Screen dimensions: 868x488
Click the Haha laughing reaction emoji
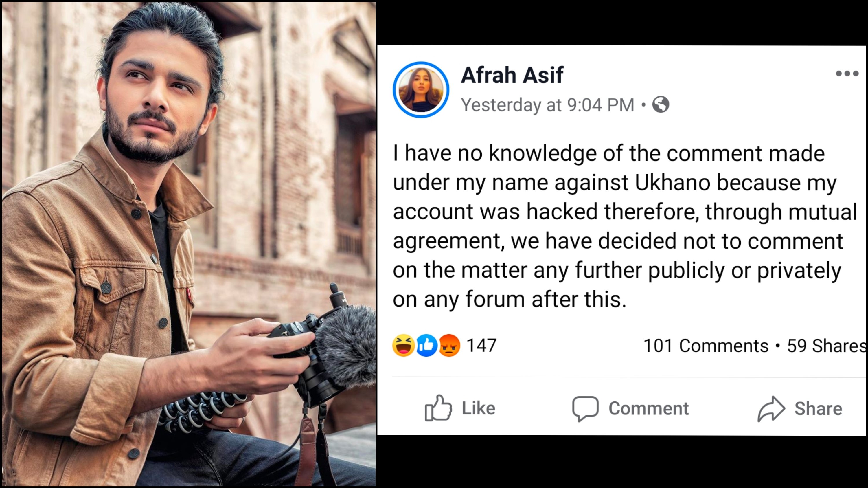[x=403, y=345]
